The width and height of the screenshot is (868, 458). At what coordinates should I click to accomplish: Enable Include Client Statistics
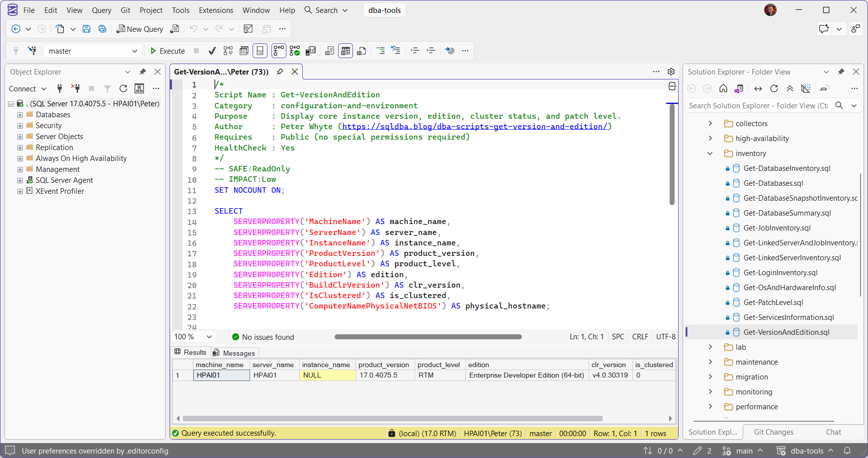[311, 51]
